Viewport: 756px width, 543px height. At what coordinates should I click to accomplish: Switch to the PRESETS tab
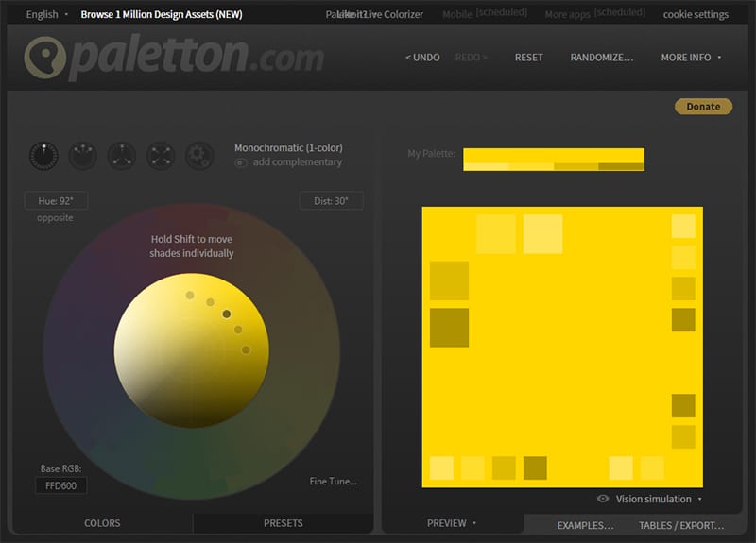(x=283, y=523)
